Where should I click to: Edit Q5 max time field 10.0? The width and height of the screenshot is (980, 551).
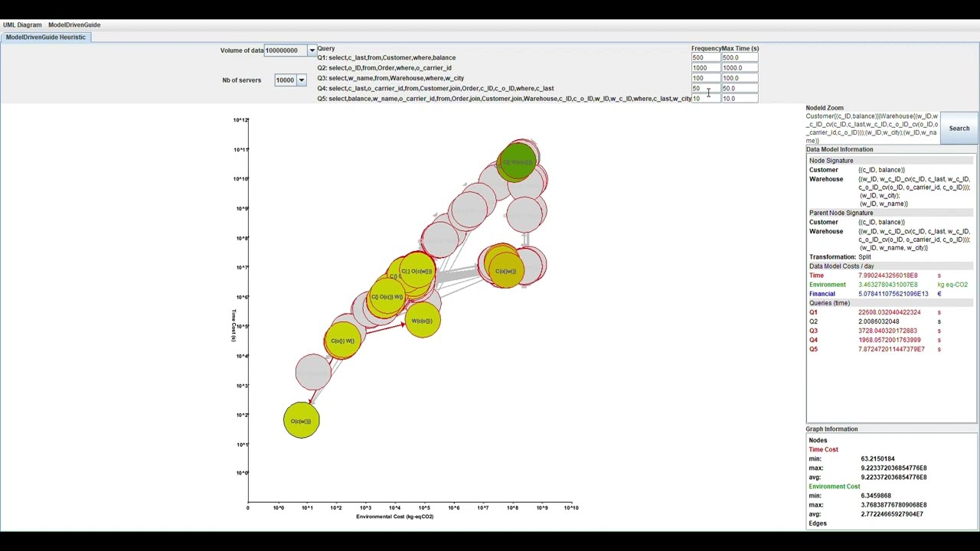[x=740, y=99]
